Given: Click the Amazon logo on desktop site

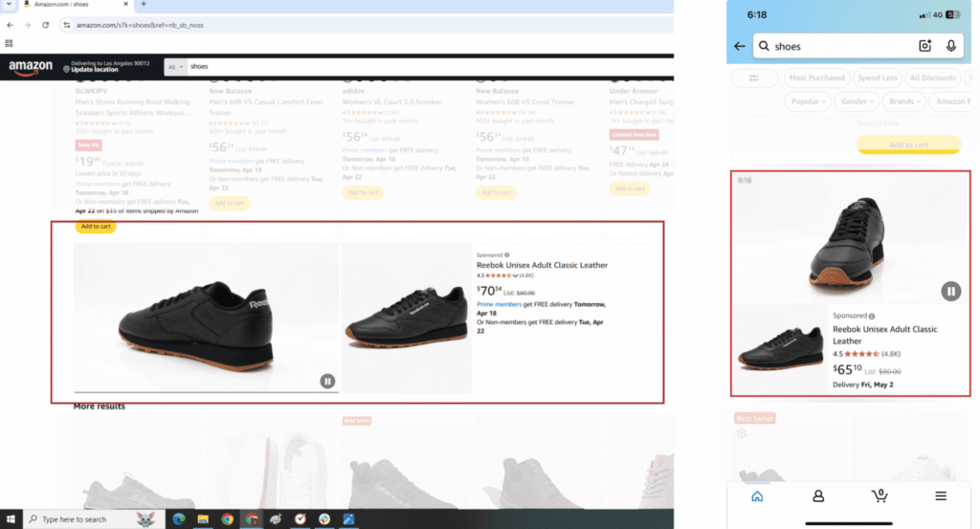Looking at the screenshot, I should pos(31,68).
